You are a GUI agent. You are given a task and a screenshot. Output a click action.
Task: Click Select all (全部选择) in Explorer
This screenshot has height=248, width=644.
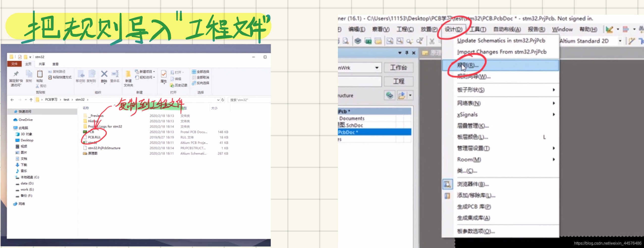coord(200,72)
